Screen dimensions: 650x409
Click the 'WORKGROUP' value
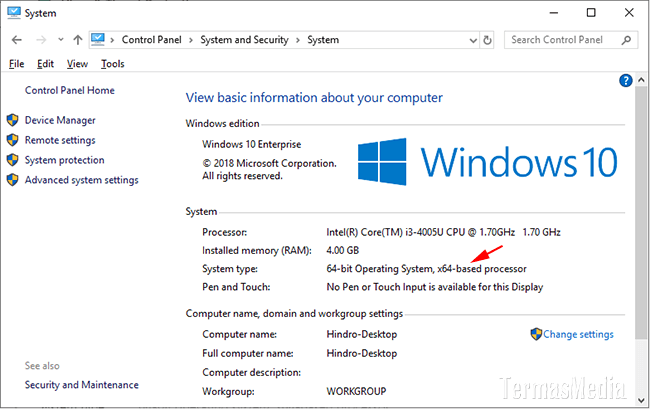357,391
